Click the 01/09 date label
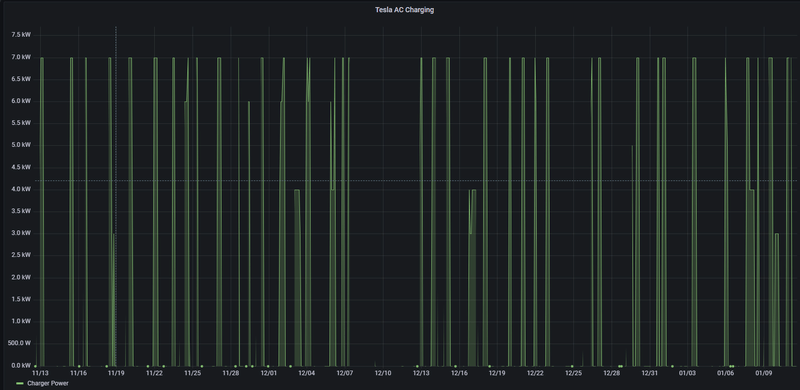 coord(764,373)
